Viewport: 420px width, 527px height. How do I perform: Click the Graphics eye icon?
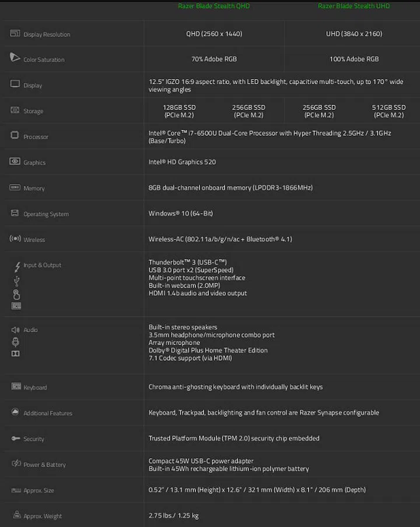[x=15, y=162]
